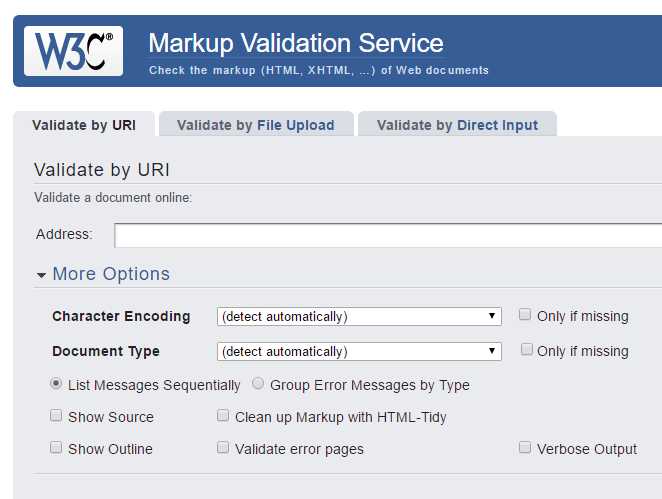
Task: Select the Validate by URI tab
Action: 84,125
